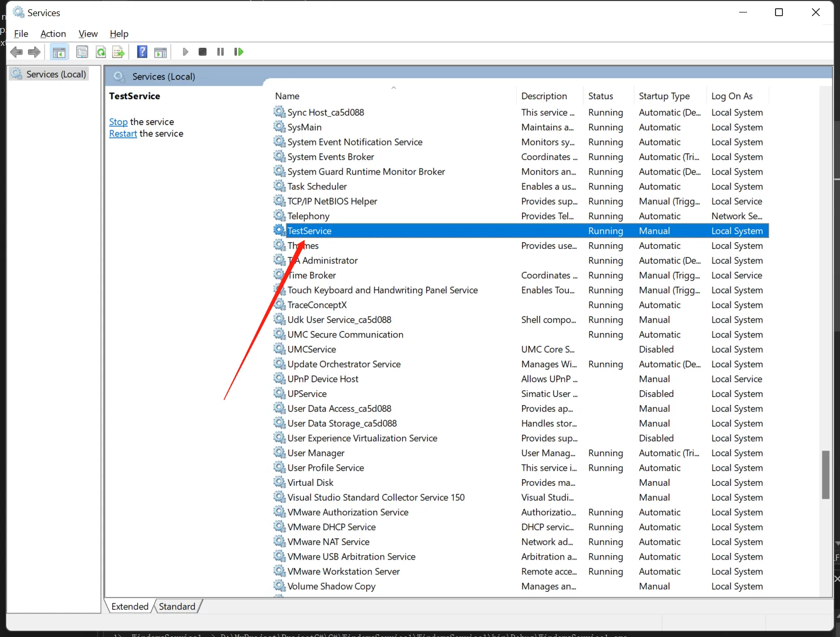Viewport: 840px width, 637px height.
Task: Click the Stop Service square icon
Action: coord(203,52)
